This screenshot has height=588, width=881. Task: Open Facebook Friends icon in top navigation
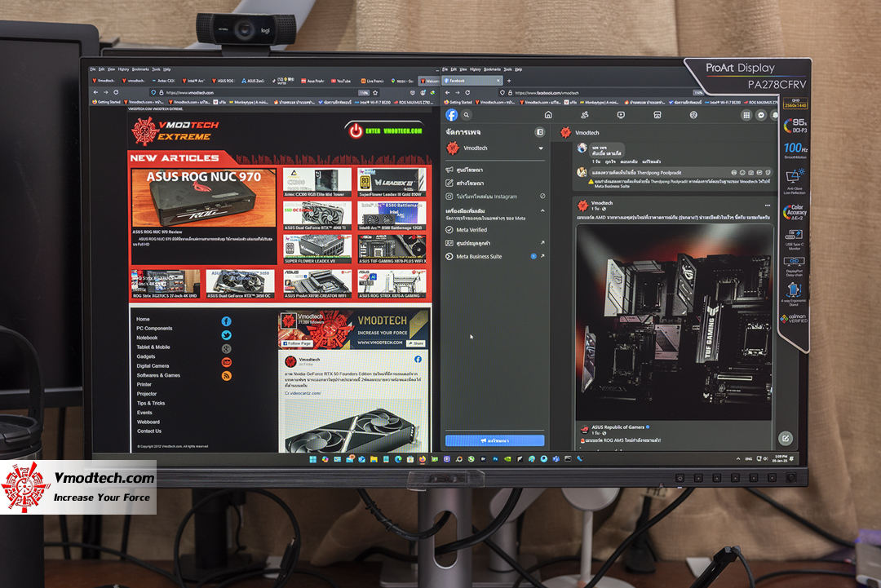point(585,115)
